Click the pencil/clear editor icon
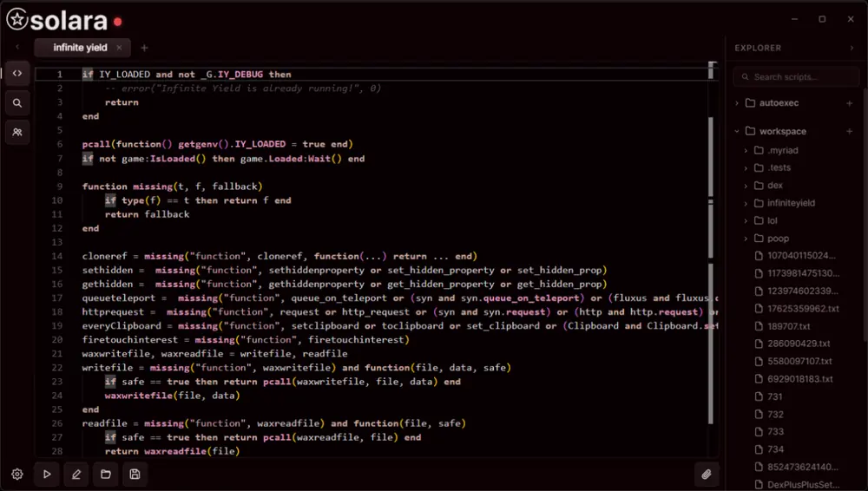This screenshot has height=491, width=868. click(76, 475)
